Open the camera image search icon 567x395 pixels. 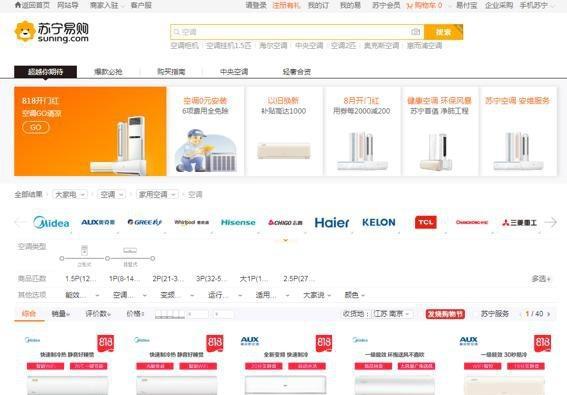pyautogui.click(x=415, y=32)
